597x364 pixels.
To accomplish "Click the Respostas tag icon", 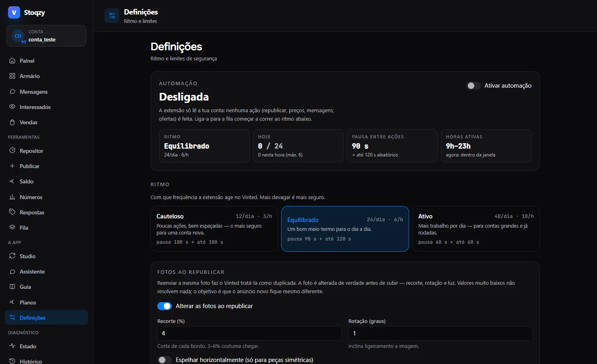I will point(12,212).
